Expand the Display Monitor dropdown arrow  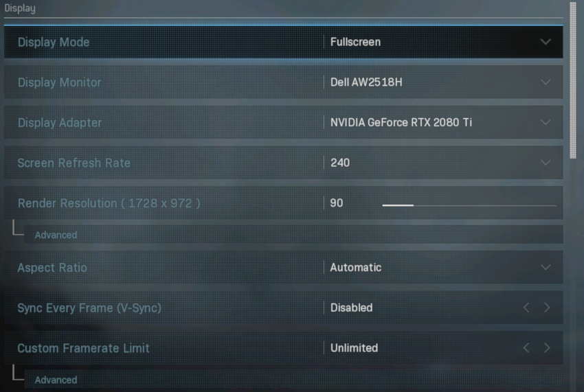(546, 82)
